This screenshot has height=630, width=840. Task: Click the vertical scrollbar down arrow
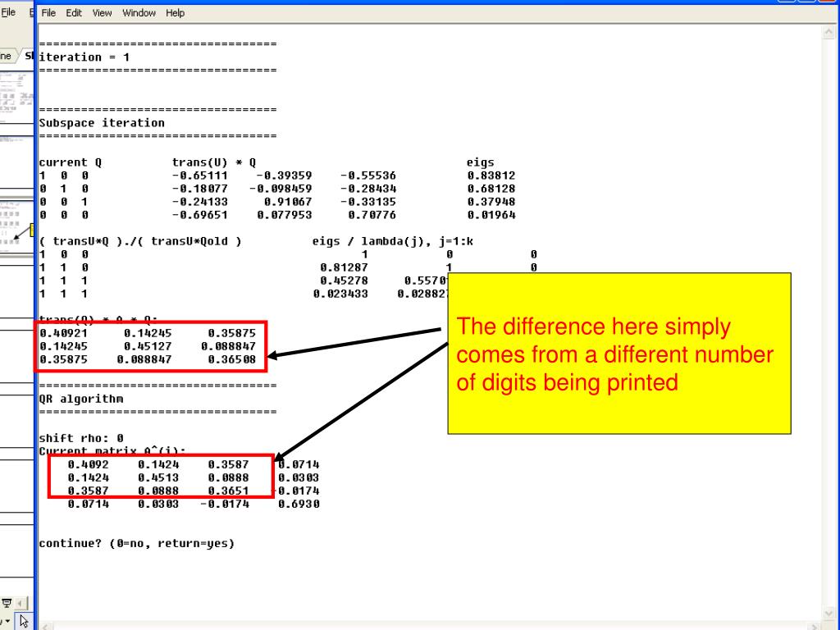click(829, 614)
